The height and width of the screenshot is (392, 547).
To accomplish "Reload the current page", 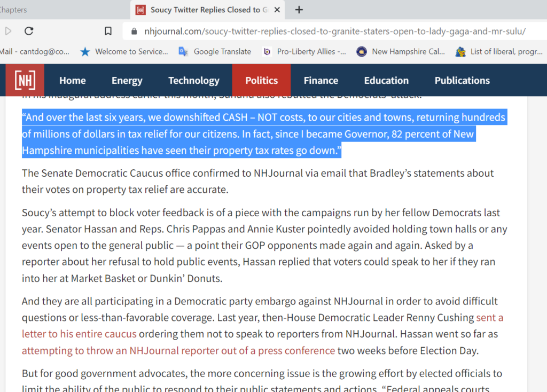I will (x=29, y=31).
